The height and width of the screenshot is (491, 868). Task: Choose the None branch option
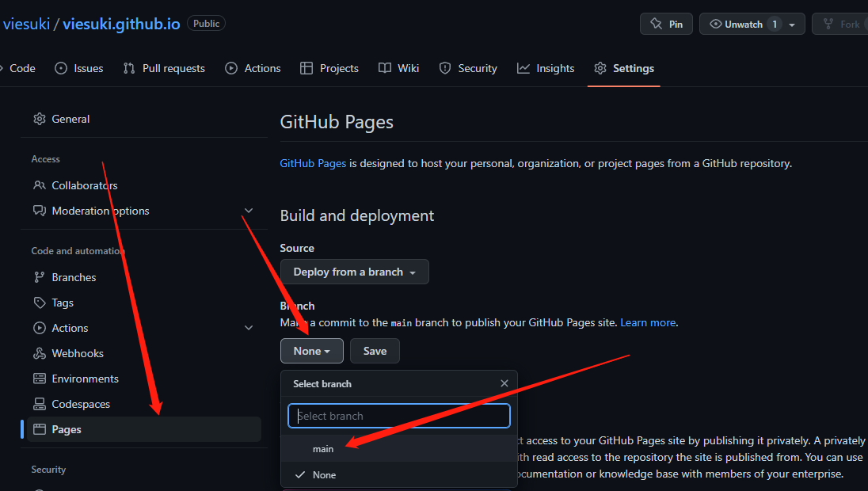398,475
